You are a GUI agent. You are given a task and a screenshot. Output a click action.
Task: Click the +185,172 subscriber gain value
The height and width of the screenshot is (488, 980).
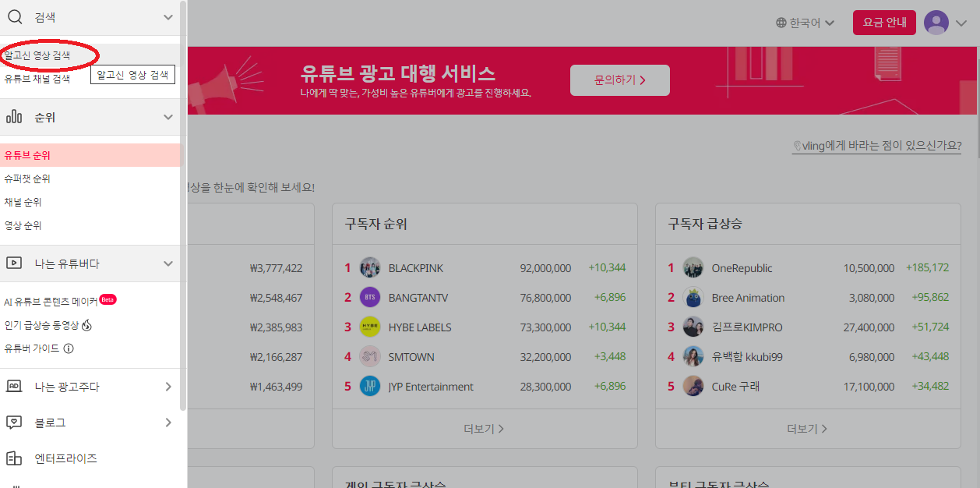[927, 267]
